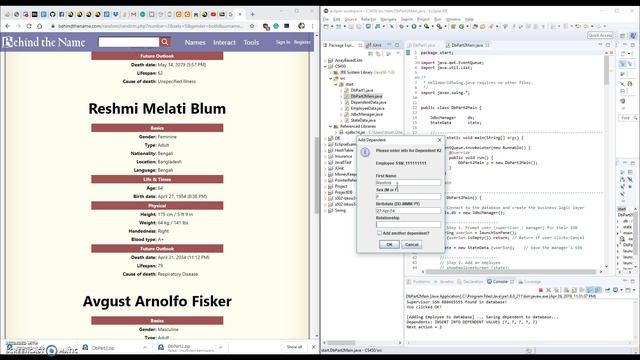Viewport: 640px width, 360px height.
Task: Expand the JRE System Library node
Action: (x=331, y=72)
